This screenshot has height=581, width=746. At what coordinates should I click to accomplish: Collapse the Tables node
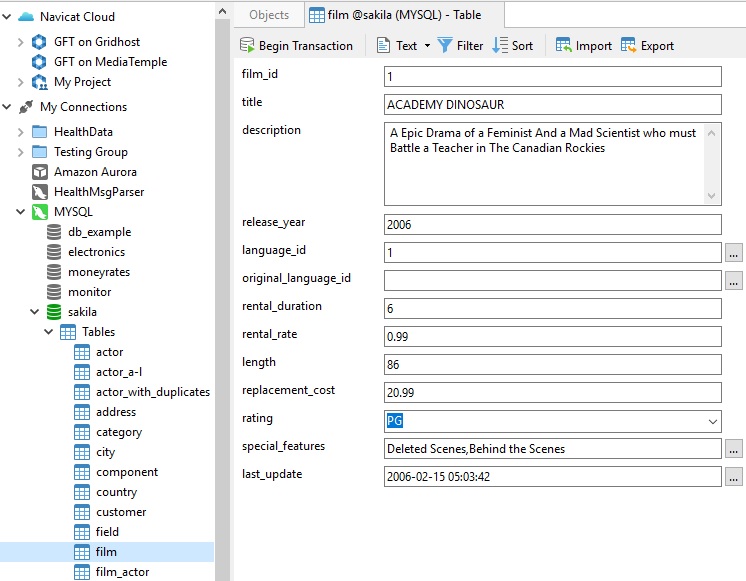[x=49, y=332]
